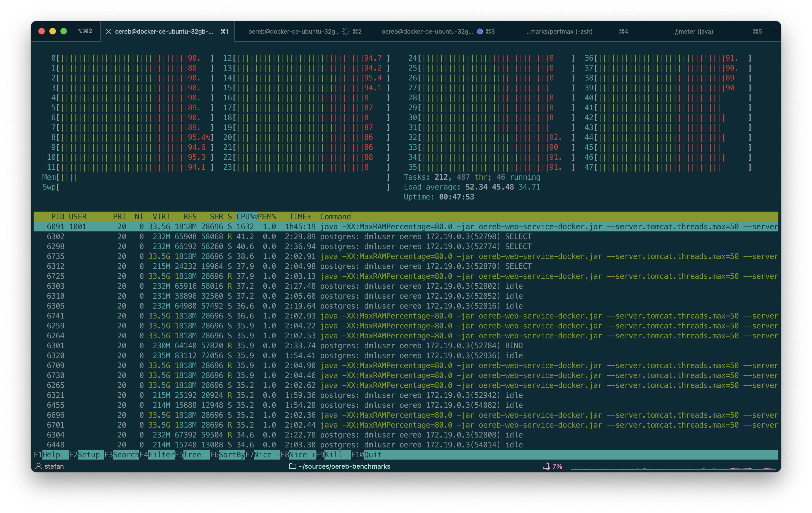This screenshot has height=513, width=812.
Task: Click the user icon beside stefan
Action: [39, 466]
